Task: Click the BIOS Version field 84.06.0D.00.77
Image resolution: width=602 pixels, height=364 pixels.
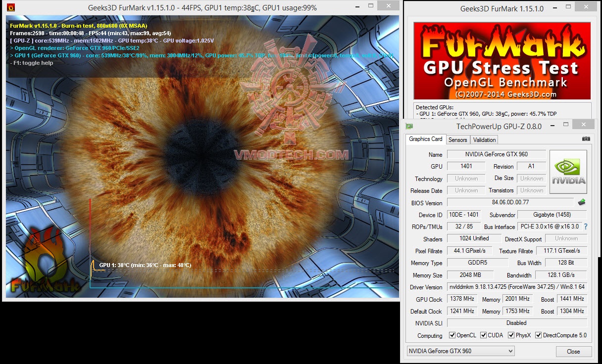Action: (511, 202)
